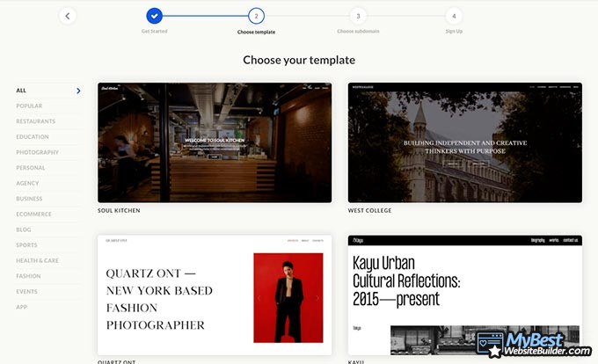Select step 2 circle in progress bar
This screenshot has width=598, height=364.
[256, 16]
